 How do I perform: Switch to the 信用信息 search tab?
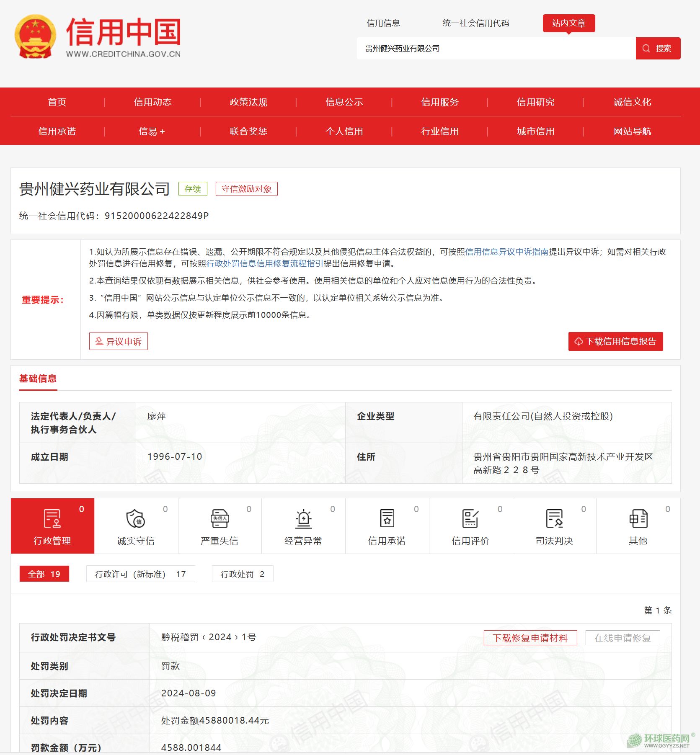pos(383,23)
